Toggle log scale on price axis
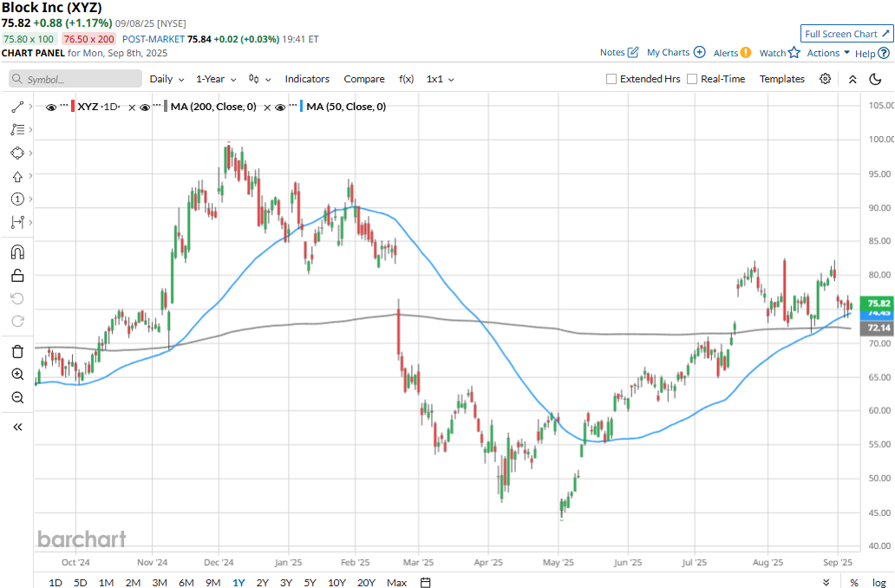Image resolution: width=895 pixels, height=588 pixels. click(879, 582)
